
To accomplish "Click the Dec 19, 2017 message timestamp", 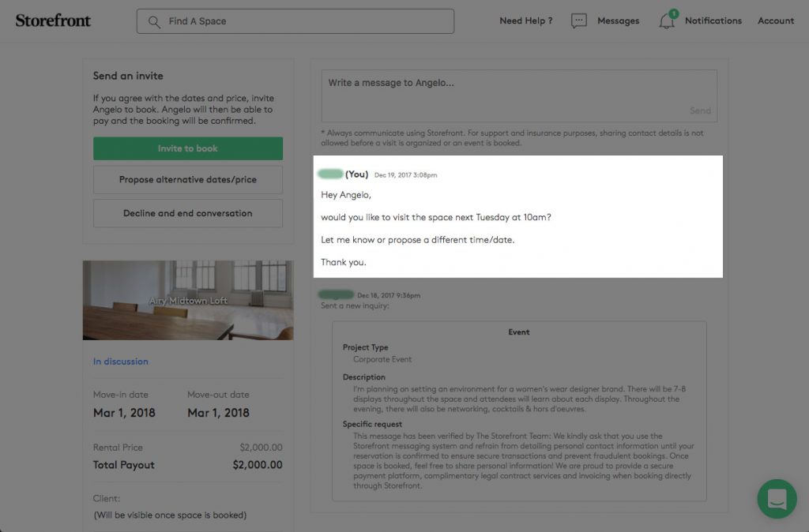I will click(x=405, y=175).
